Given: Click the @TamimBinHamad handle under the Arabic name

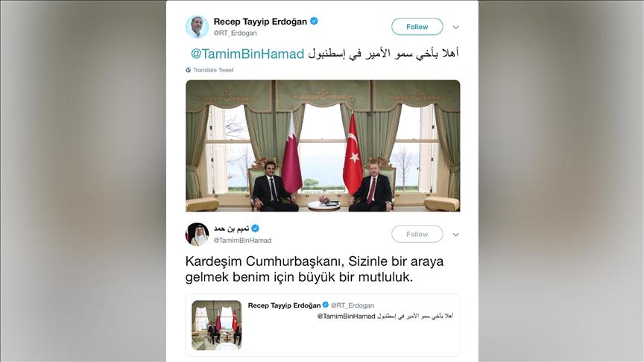Looking at the screenshot, I should click(x=242, y=240).
